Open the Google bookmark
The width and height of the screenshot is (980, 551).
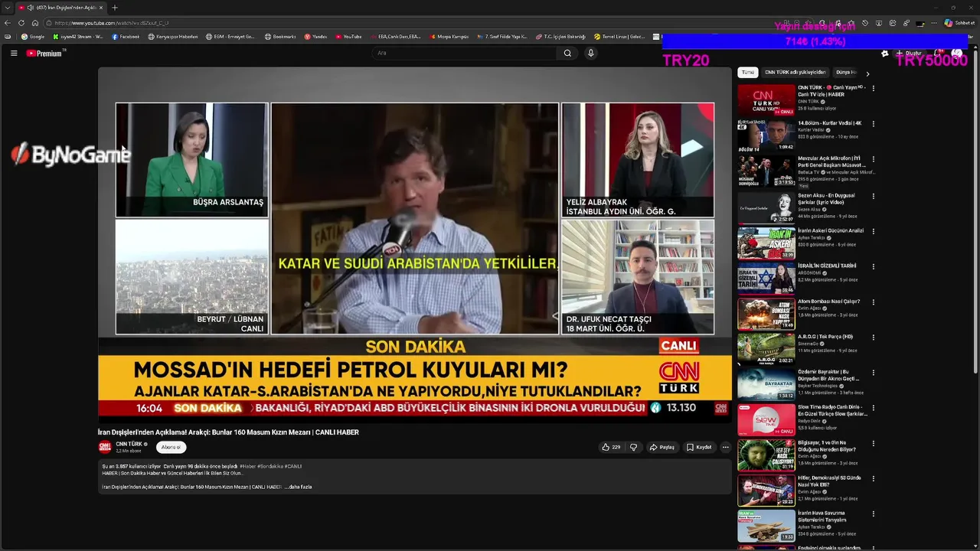(x=33, y=37)
